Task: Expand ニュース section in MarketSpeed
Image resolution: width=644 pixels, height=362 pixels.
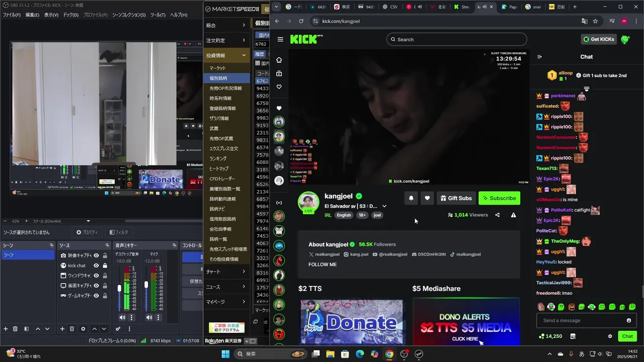Action: click(x=226, y=287)
